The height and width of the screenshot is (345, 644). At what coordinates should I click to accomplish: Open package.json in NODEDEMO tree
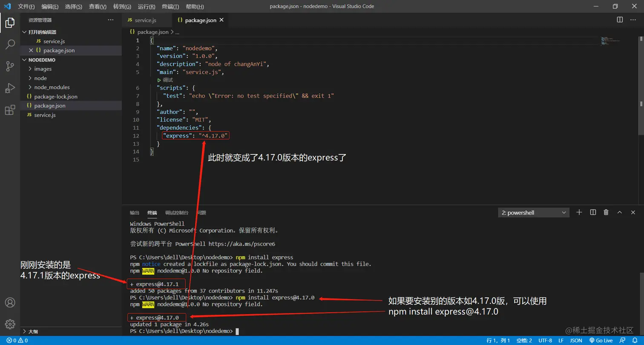71,105
